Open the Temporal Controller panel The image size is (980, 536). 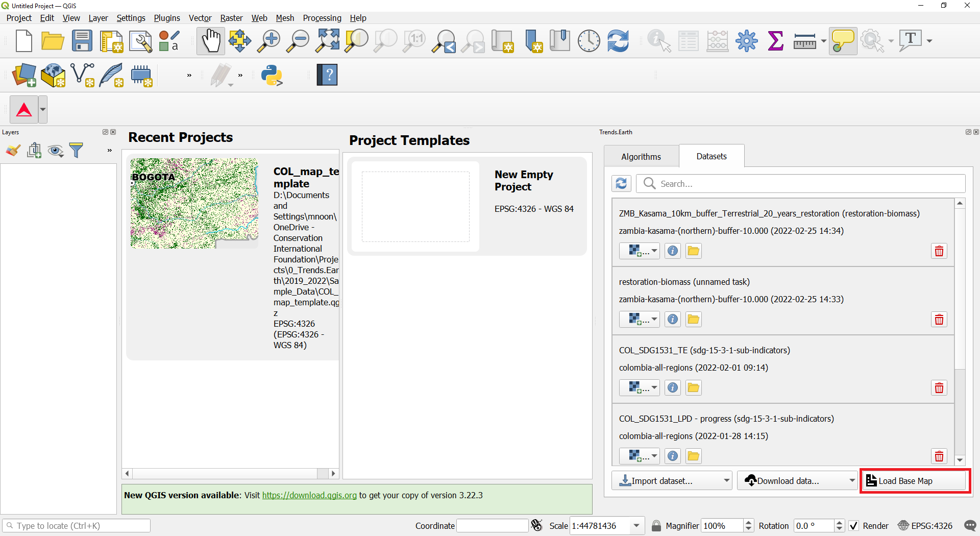click(x=589, y=41)
